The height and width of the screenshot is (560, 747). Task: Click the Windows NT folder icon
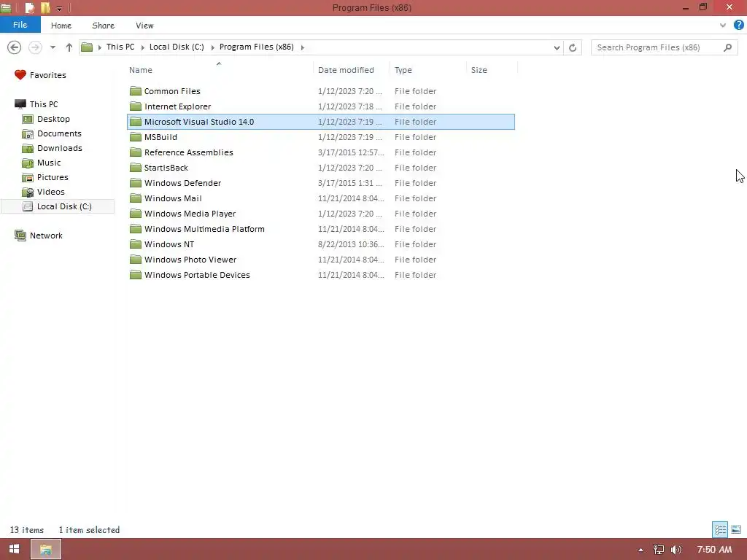click(136, 244)
